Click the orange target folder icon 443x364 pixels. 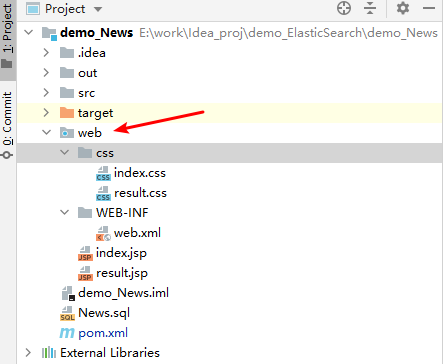pyautogui.click(x=67, y=113)
